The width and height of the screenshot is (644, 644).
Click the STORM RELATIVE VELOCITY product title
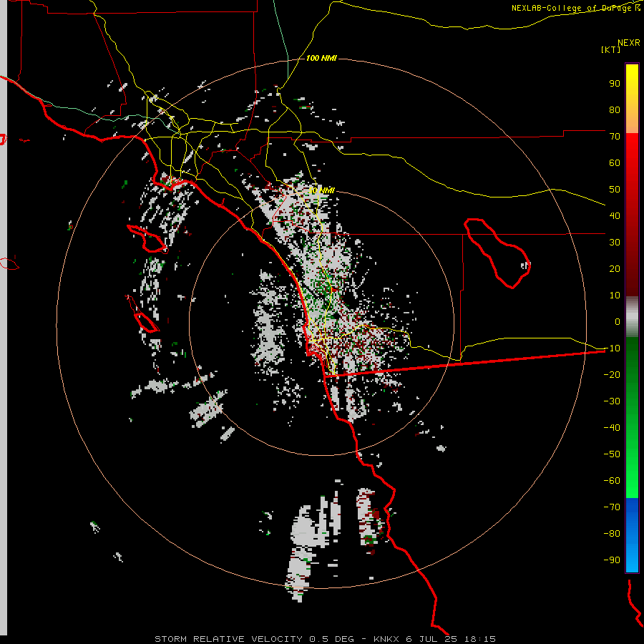tap(228, 639)
